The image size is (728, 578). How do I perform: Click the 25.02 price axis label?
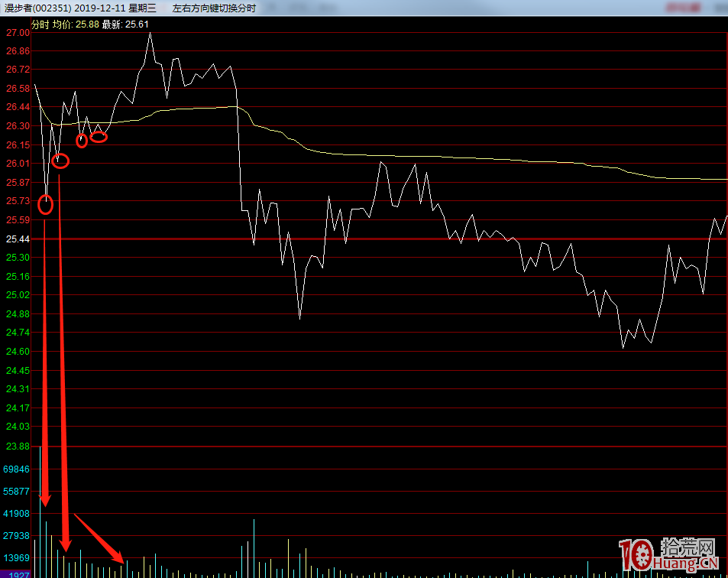click(18, 295)
